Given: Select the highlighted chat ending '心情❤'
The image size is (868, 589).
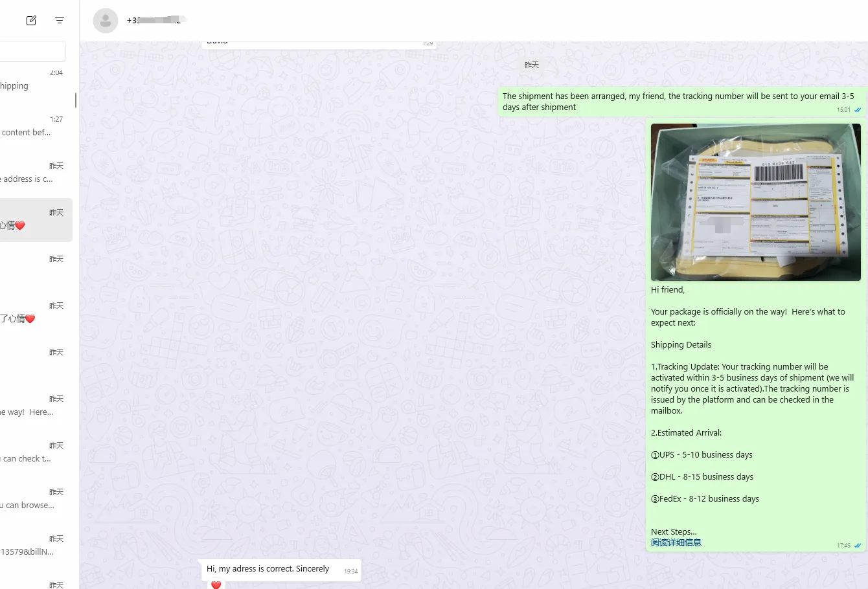Looking at the screenshot, I should coord(36,220).
